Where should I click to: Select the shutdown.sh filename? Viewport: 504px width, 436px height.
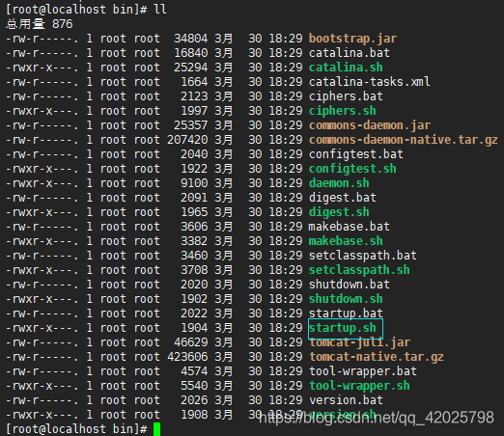pos(346,299)
